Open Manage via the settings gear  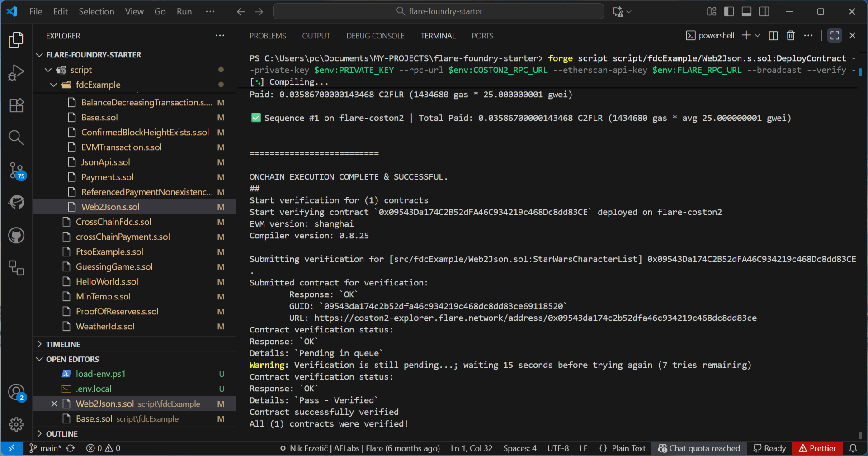[x=16, y=424]
